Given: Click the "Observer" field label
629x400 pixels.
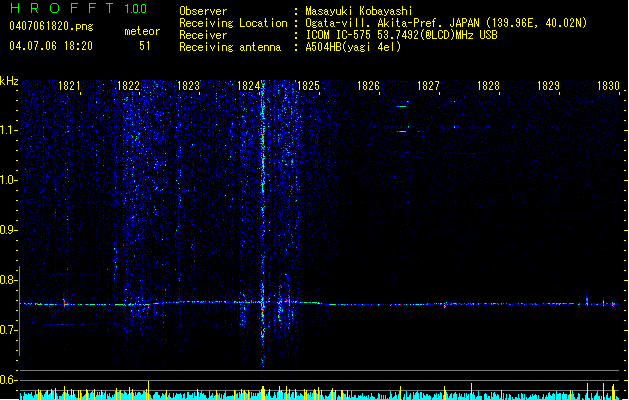Looking at the screenshot, I should click(203, 11).
